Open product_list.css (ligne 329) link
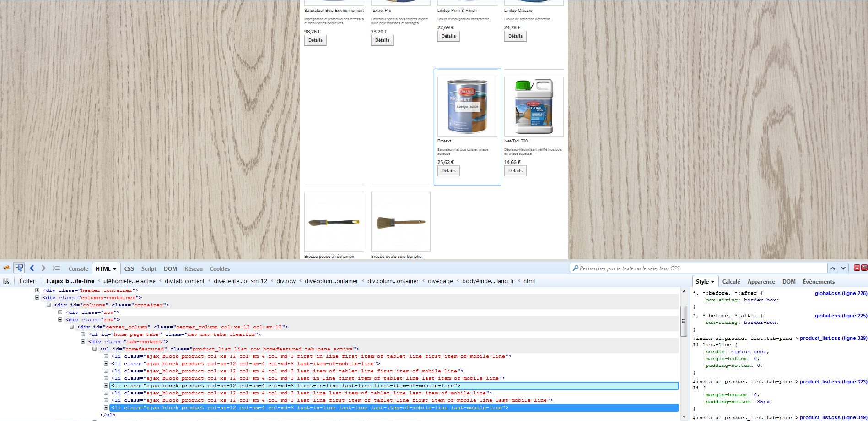Screen dimensions: 868x421 pos(833,338)
